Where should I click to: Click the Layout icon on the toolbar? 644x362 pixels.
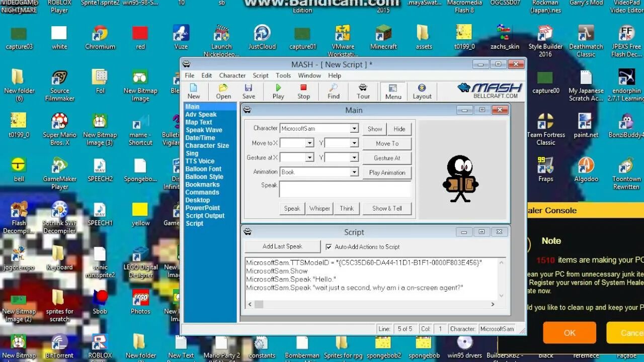point(422,91)
